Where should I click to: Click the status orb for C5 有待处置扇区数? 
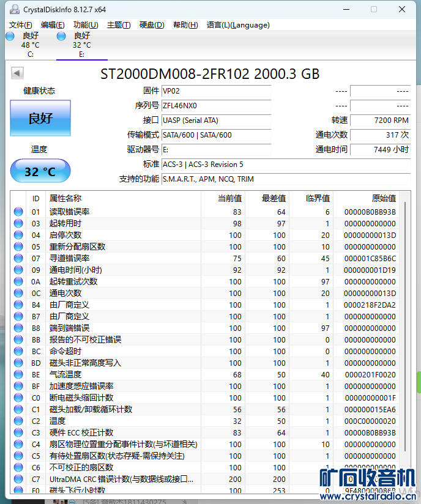(18, 456)
